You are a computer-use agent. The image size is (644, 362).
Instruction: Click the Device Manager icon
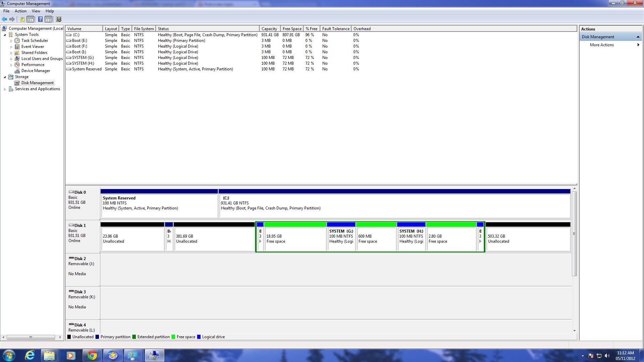click(17, 71)
